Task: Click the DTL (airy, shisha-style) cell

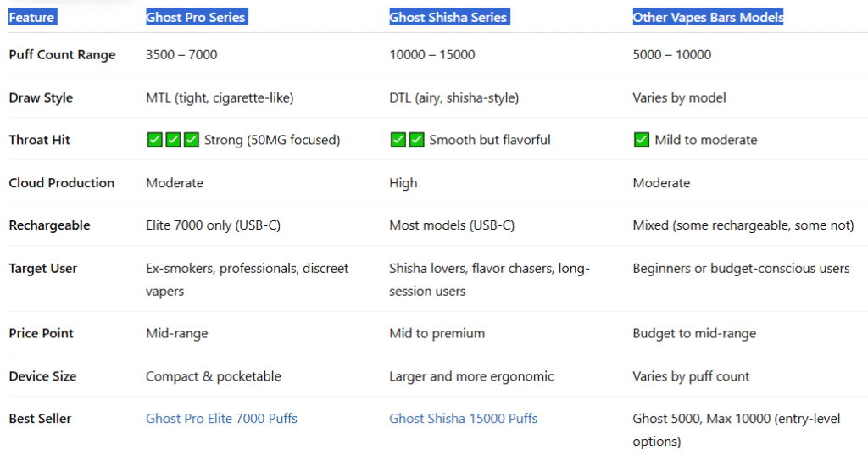Action: tap(454, 98)
